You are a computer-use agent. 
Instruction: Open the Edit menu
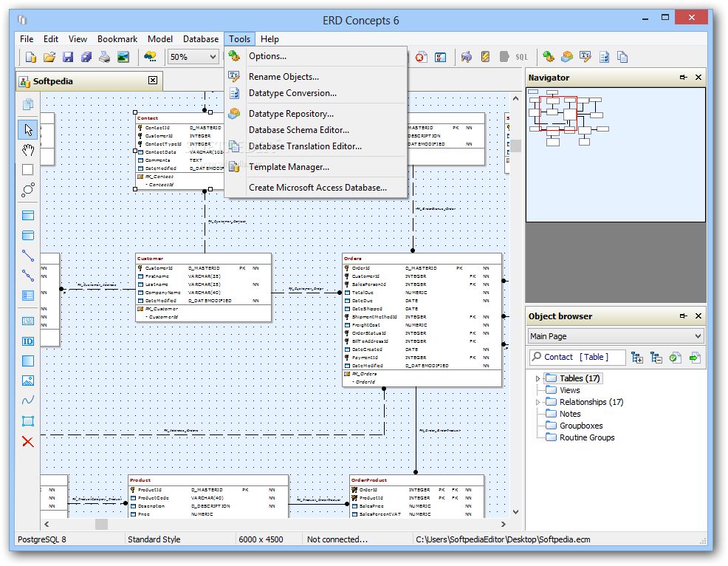51,39
